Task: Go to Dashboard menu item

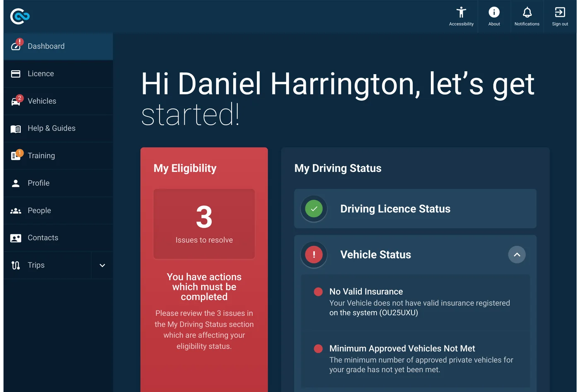Action: (58, 46)
